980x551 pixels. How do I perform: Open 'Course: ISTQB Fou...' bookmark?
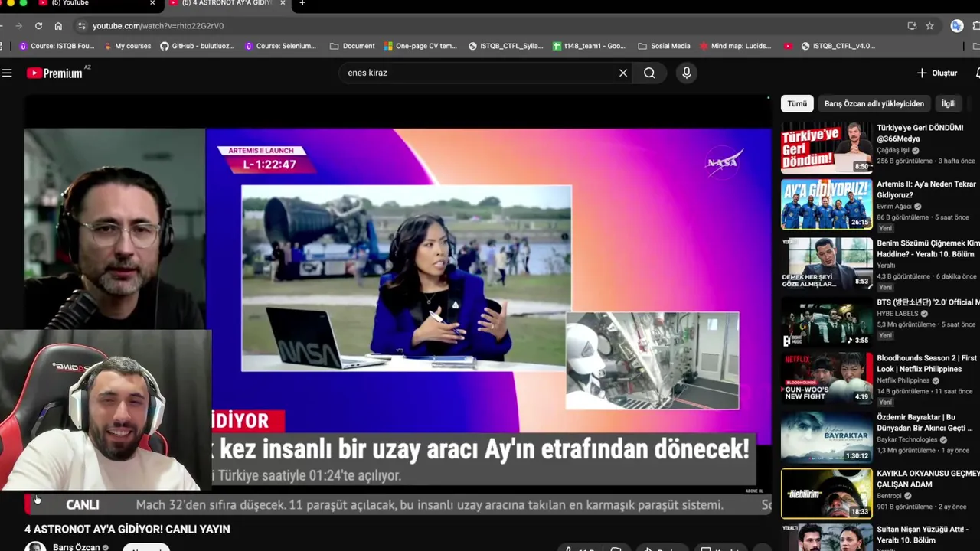point(57,46)
